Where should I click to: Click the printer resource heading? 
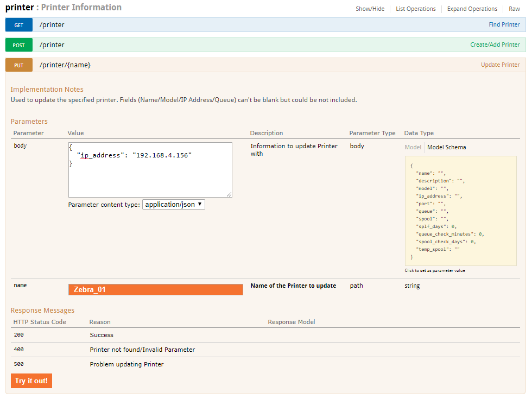pyautogui.click(x=20, y=7)
